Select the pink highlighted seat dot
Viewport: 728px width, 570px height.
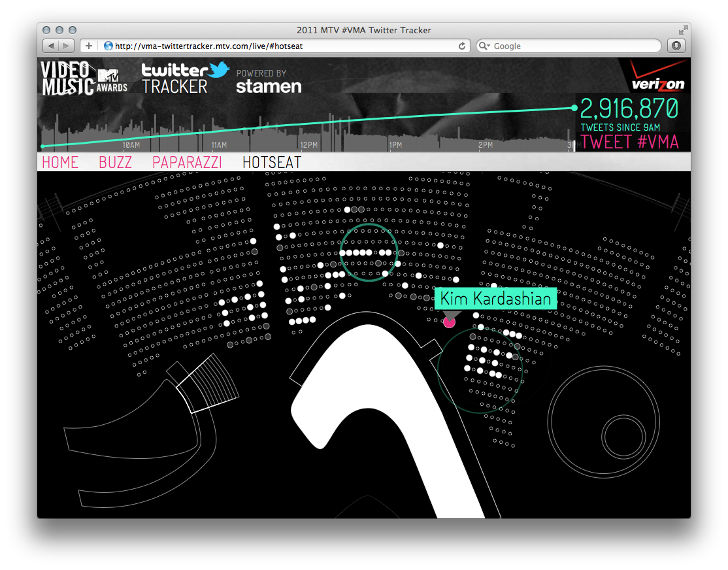tap(449, 322)
